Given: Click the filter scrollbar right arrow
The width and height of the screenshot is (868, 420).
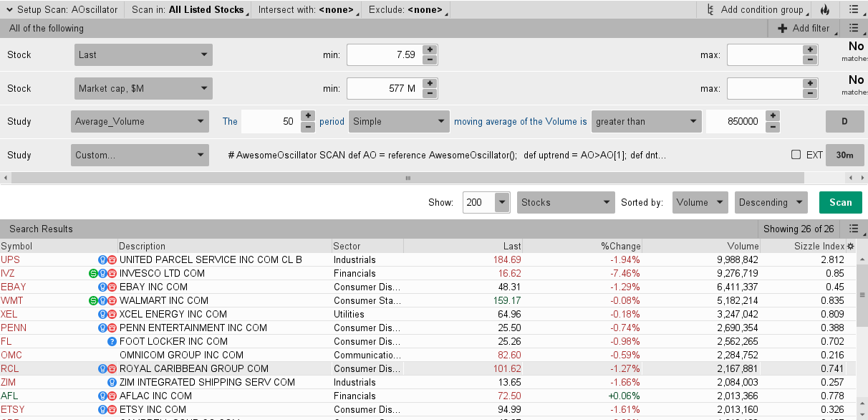Looking at the screenshot, I should (x=862, y=178).
